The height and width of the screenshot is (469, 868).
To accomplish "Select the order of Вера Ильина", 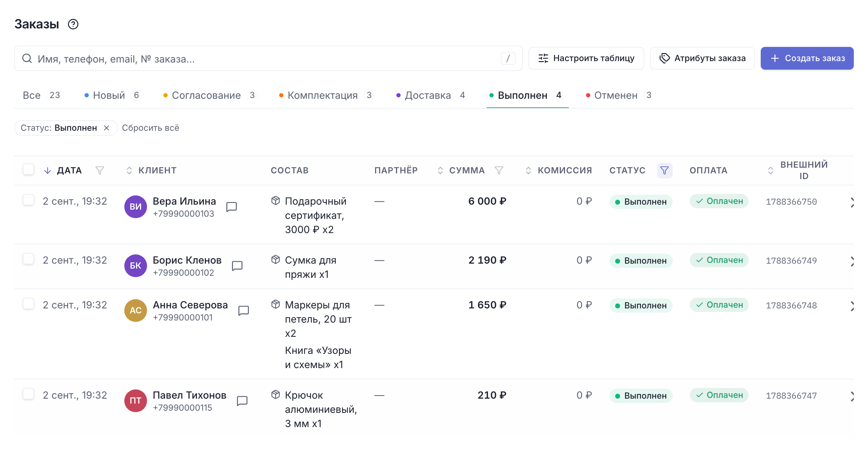I will (28, 200).
